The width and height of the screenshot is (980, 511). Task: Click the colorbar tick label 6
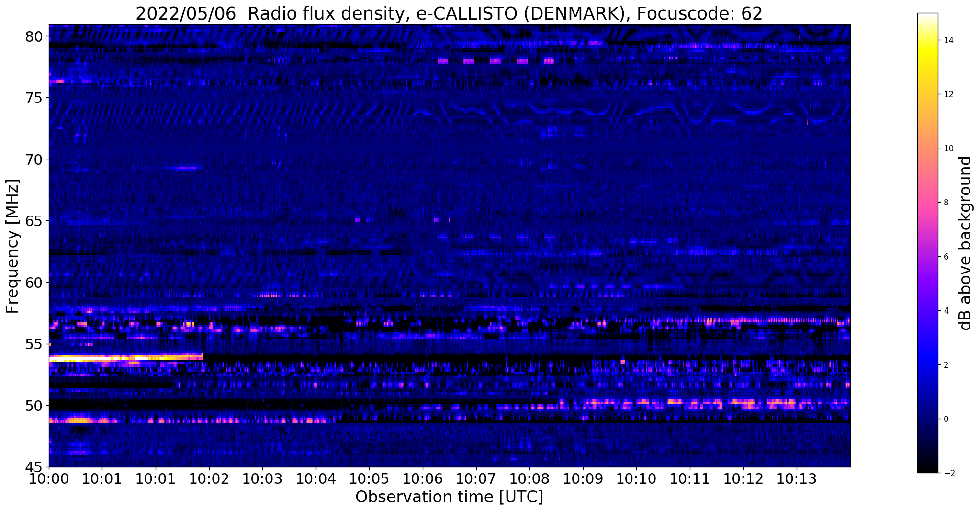point(946,257)
